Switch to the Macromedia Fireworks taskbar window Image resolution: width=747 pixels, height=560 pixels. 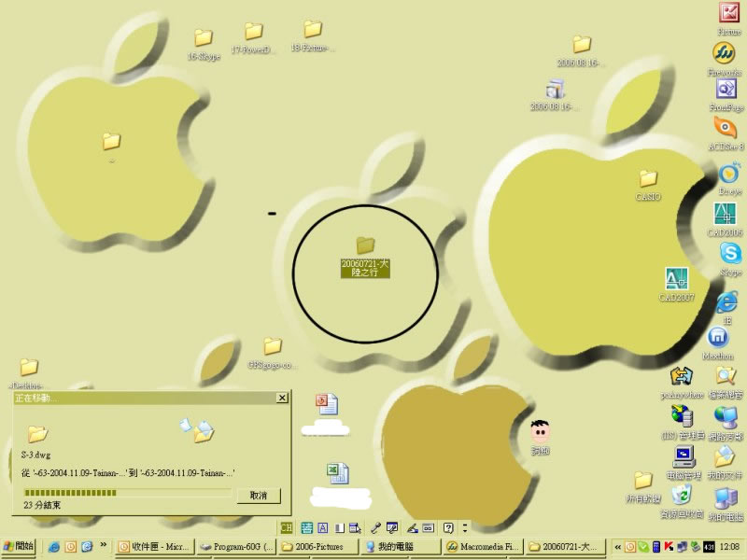pos(483,547)
